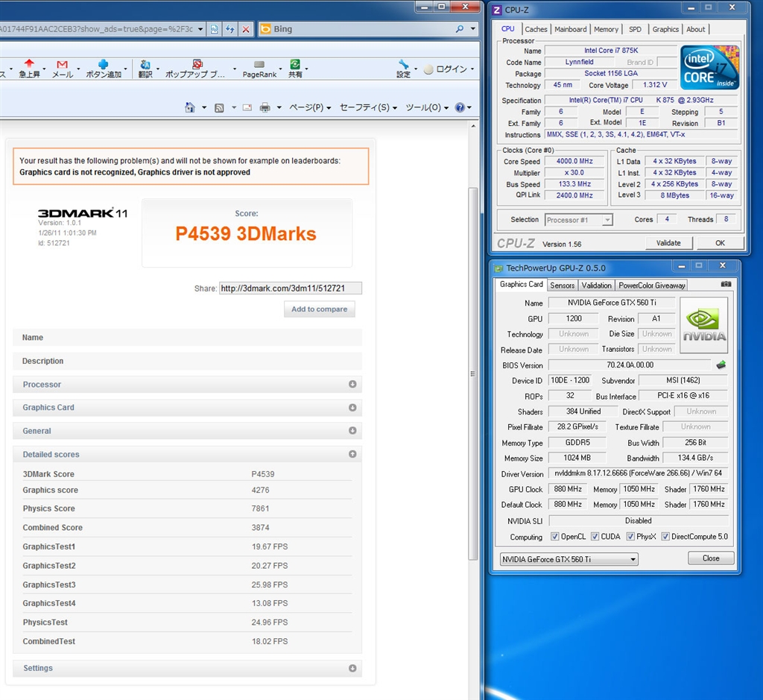Click the GPU-Z screenshot camera icon

(726, 284)
